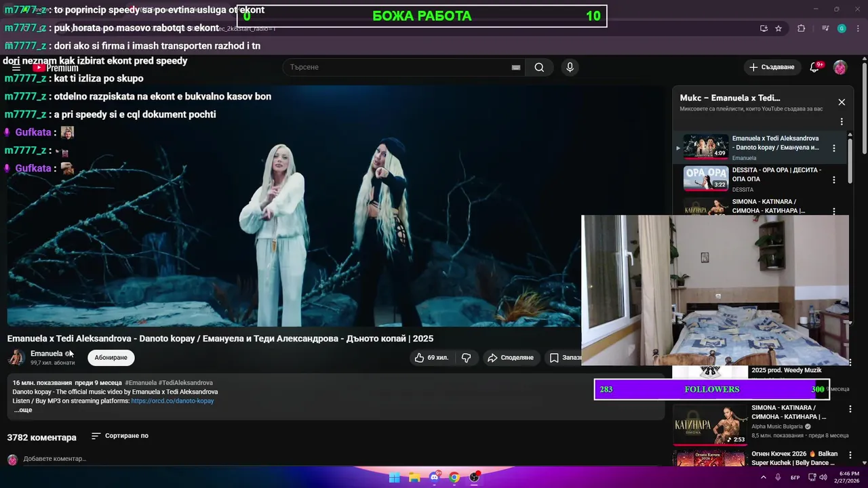Open Ognen Kuchek 2026 thumbnail
Image resolution: width=868 pixels, height=488 pixels.
pos(710,458)
